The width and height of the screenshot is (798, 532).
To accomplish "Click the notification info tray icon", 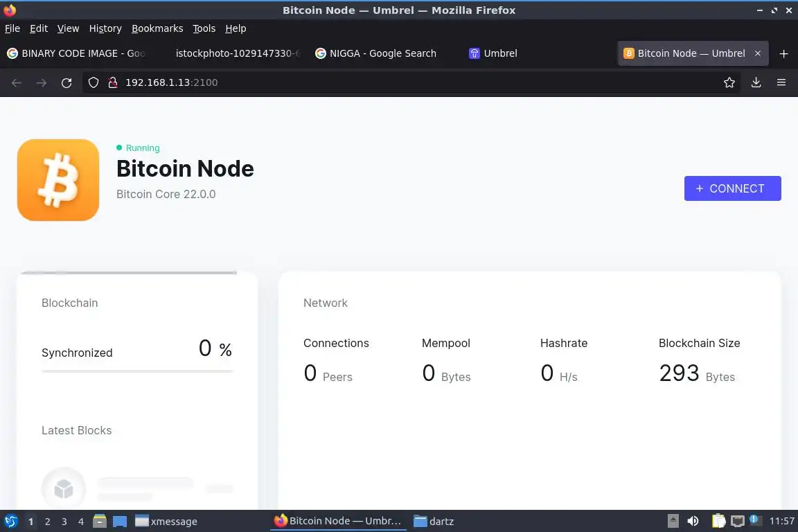I will (755, 520).
